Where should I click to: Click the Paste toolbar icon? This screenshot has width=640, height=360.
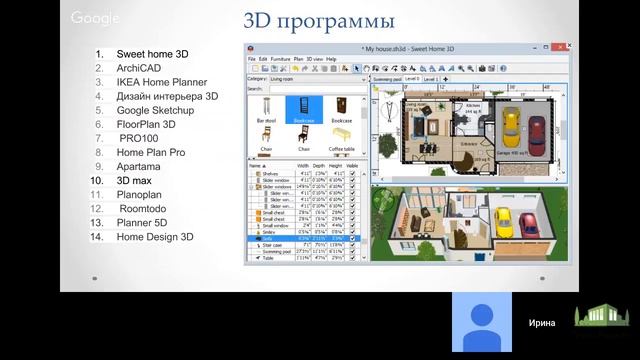pos(333,69)
